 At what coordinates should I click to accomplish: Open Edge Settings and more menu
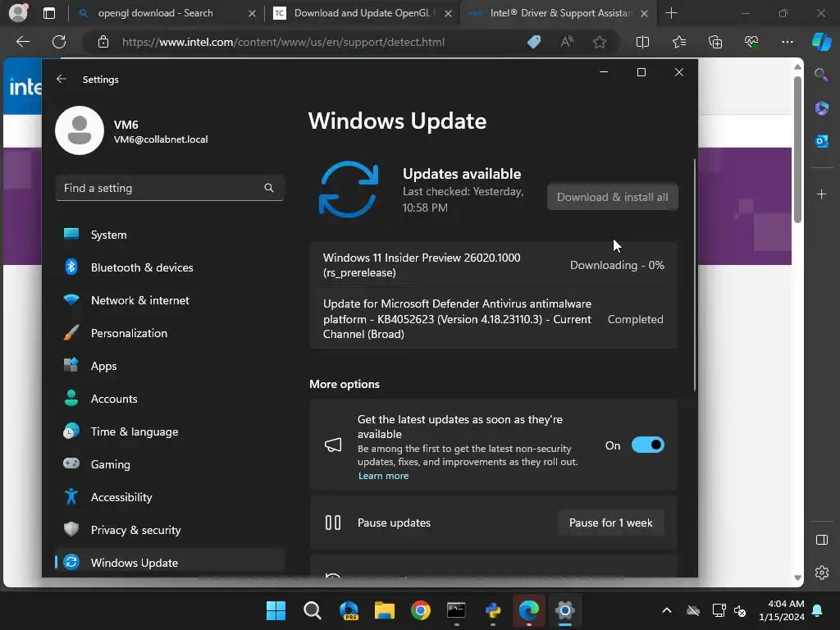click(x=787, y=42)
